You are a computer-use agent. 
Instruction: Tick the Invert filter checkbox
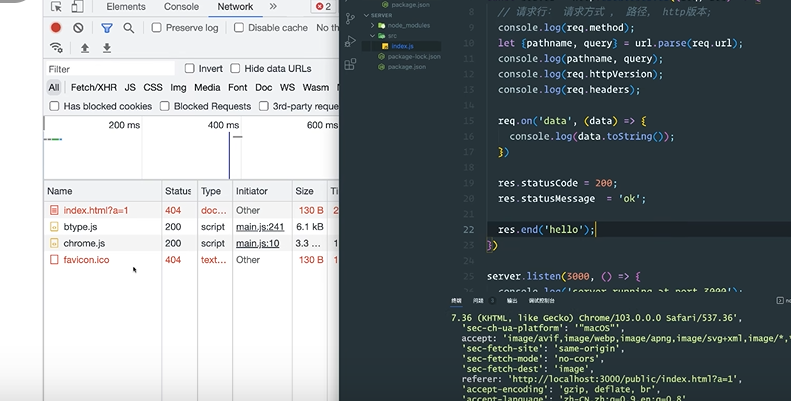189,68
